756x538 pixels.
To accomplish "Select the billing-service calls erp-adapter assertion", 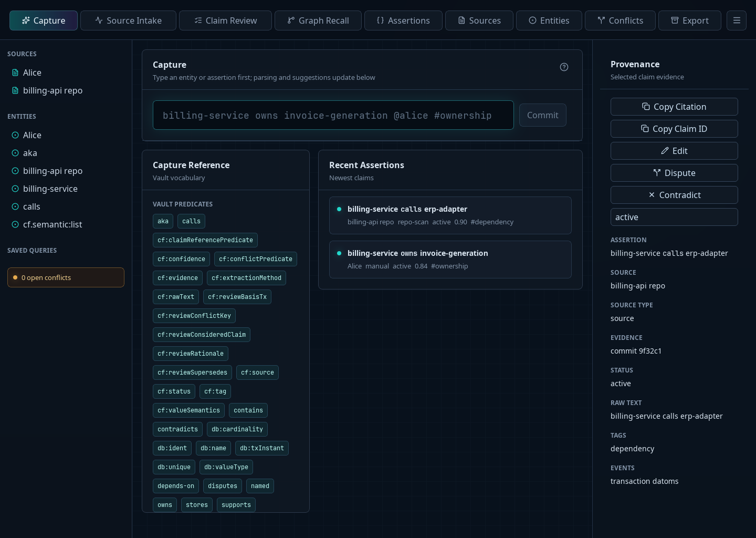I will (450, 215).
